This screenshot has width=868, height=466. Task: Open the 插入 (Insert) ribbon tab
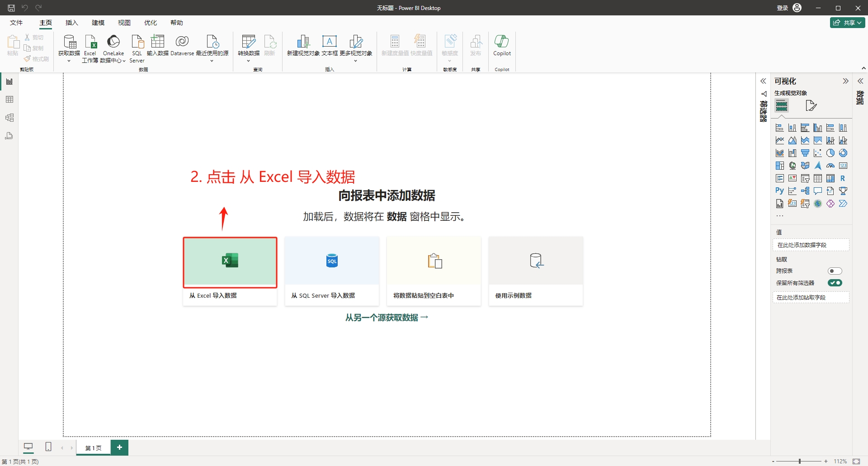click(x=72, y=23)
